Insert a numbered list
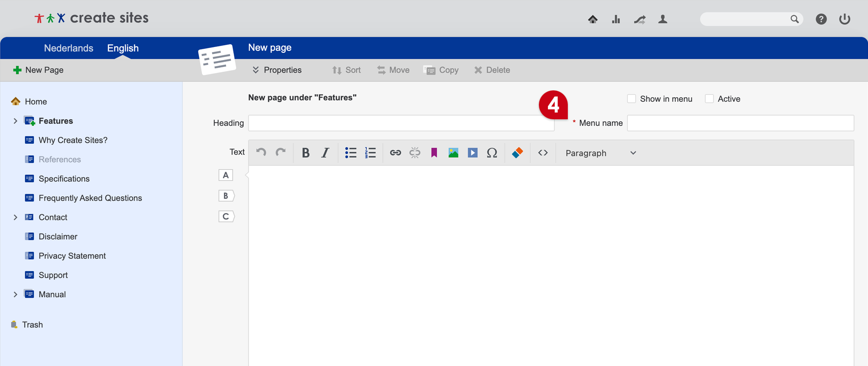The height and width of the screenshot is (366, 868). [370, 153]
